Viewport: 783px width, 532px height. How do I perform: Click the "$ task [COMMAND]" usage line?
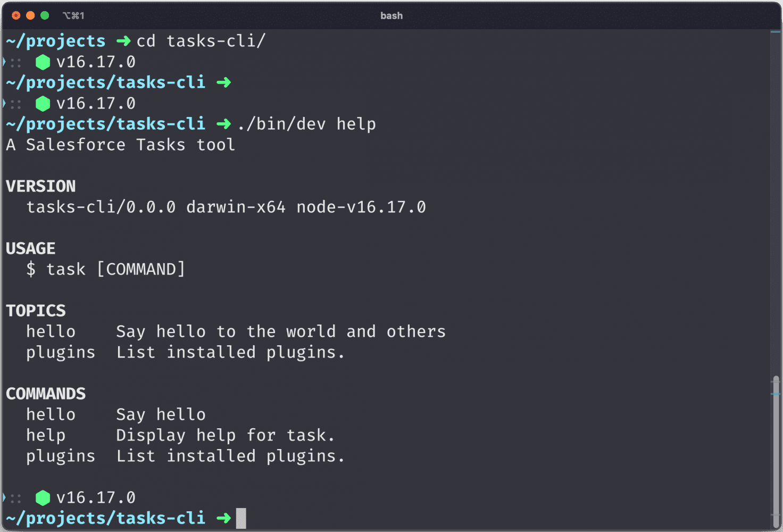[x=105, y=270]
